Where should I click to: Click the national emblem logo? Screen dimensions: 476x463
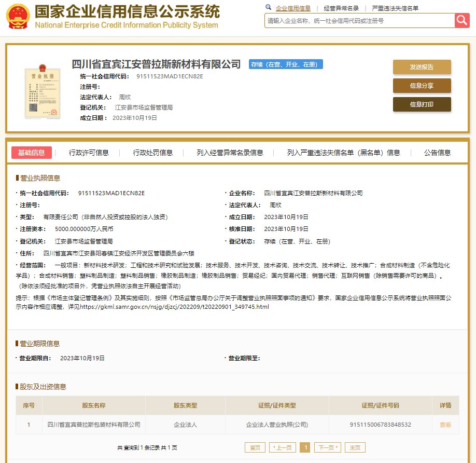[x=18, y=16]
